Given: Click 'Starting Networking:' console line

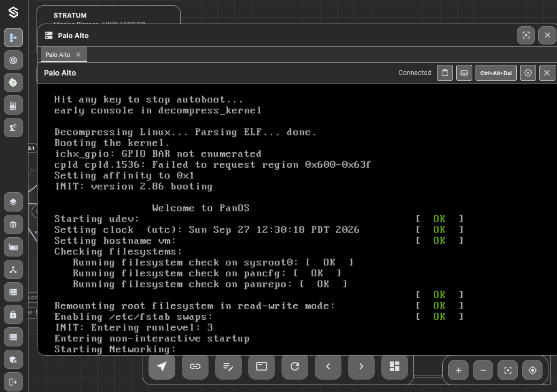Looking at the screenshot, I should point(115,350).
